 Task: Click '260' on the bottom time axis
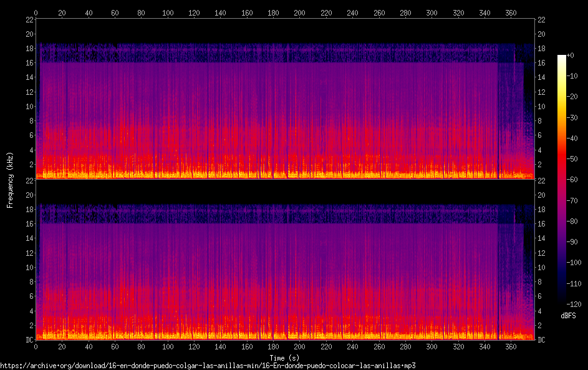(x=379, y=347)
